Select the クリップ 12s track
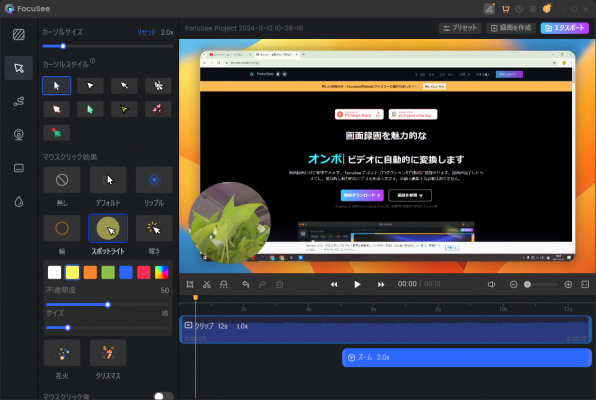Screen dimensions: 596x400 [385, 329]
